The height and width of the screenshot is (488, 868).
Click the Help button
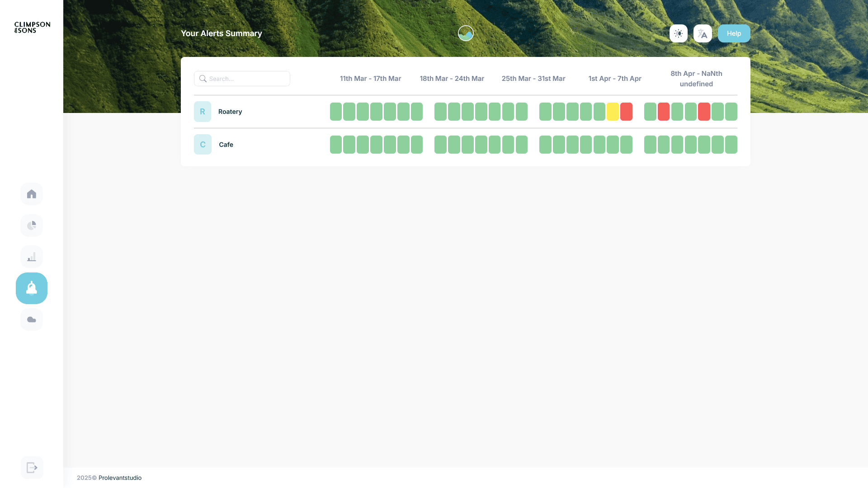(734, 33)
